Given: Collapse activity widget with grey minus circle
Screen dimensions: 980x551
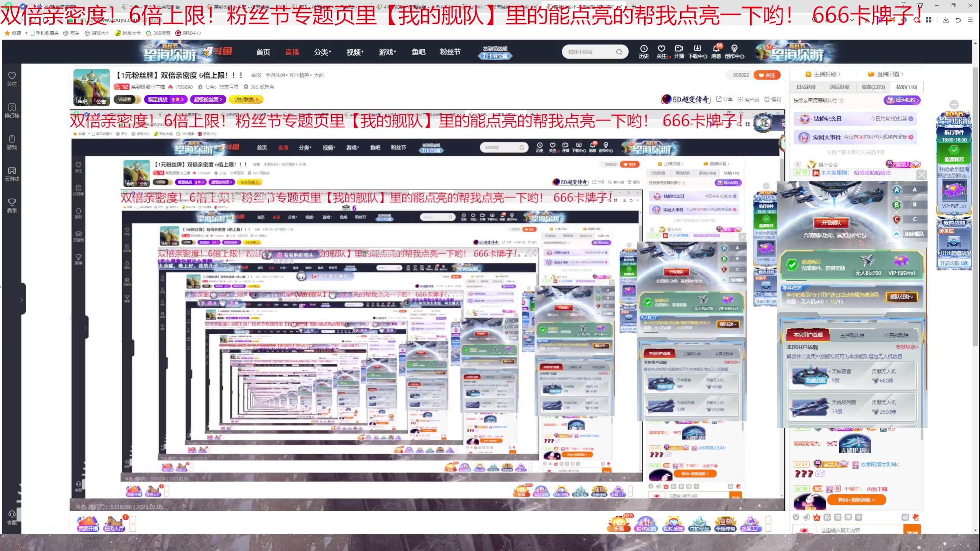Looking at the screenshot, I should pyautogui.click(x=954, y=104).
